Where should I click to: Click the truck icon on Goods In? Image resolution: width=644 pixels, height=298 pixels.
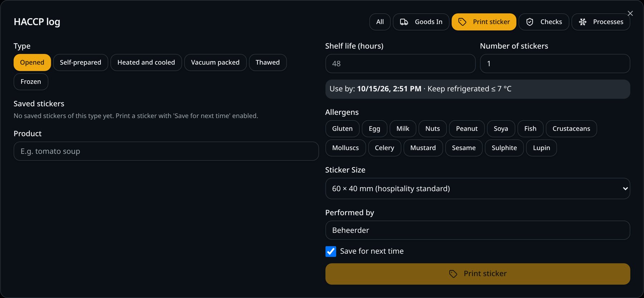pyautogui.click(x=404, y=22)
